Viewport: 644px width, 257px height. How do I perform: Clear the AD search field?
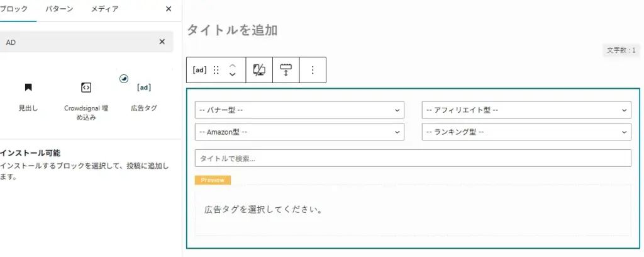point(162,42)
